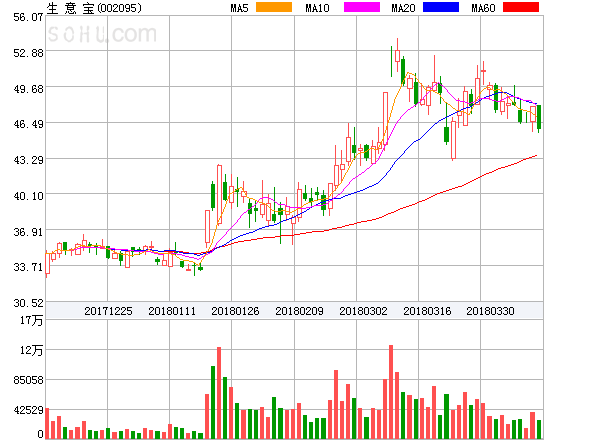The width and height of the screenshot is (600, 440).
Task: Click the 20180111 date label
Action: [x=172, y=311]
